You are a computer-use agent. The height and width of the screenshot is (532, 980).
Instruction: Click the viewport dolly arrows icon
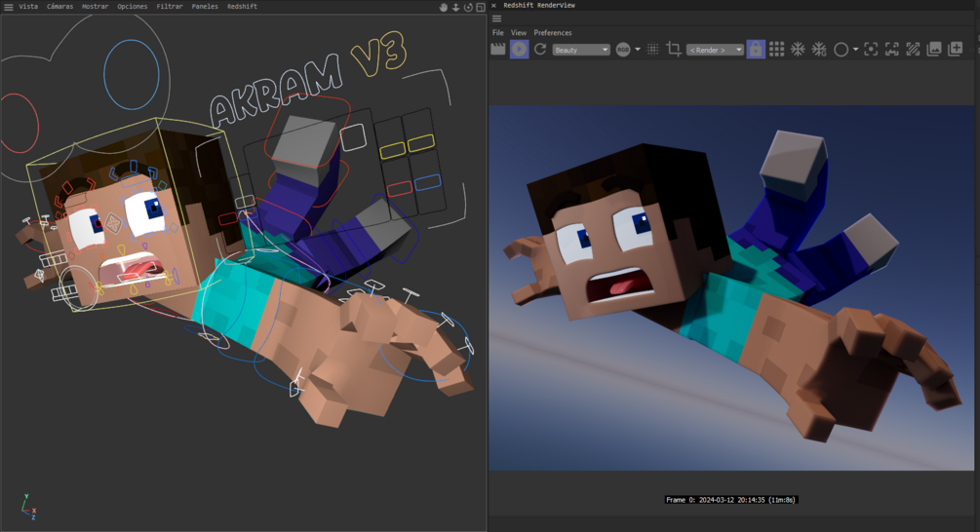point(455,8)
